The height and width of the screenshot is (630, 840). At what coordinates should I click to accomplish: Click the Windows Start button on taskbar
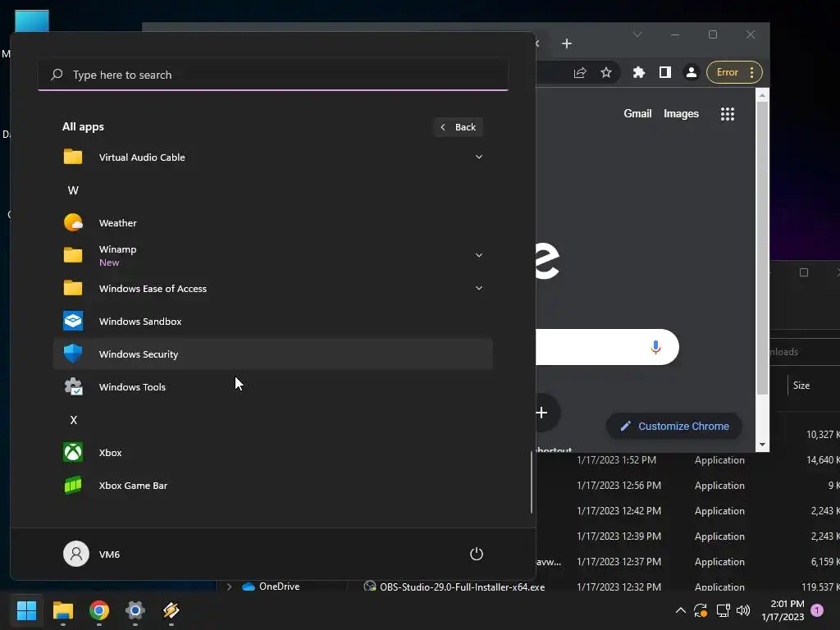(26, 610)
